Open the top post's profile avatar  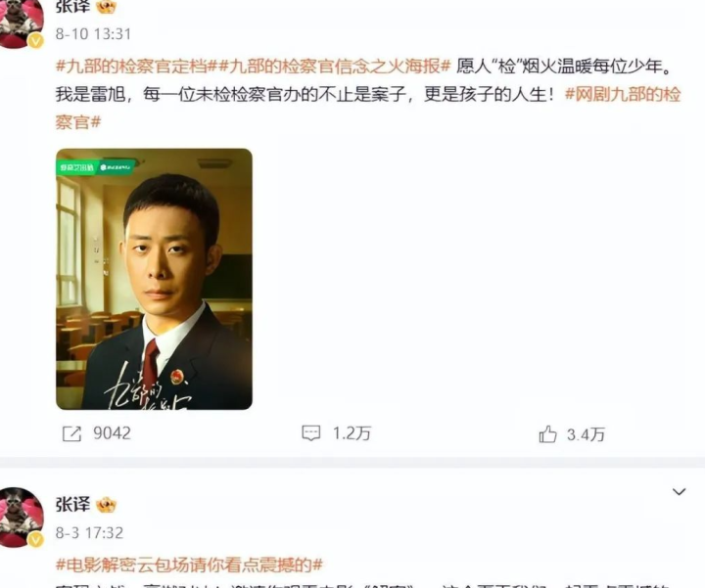(x=22, y=23)
